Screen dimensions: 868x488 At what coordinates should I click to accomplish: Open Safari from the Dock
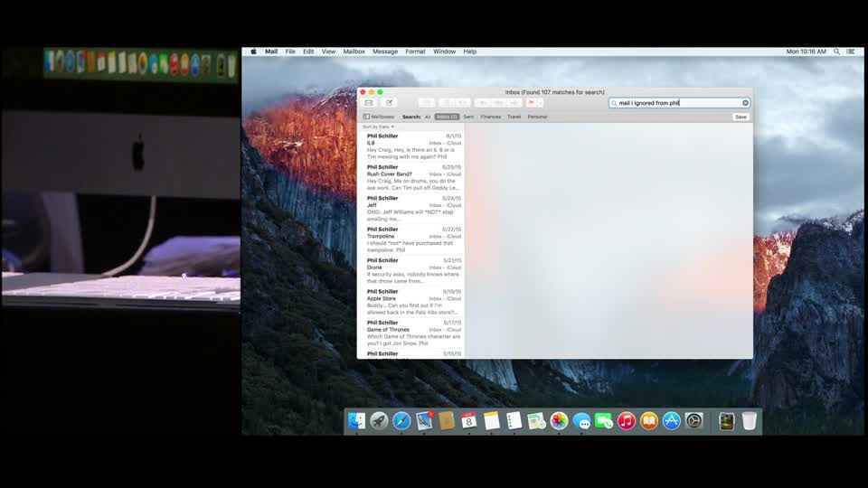[x=401, y=421]
